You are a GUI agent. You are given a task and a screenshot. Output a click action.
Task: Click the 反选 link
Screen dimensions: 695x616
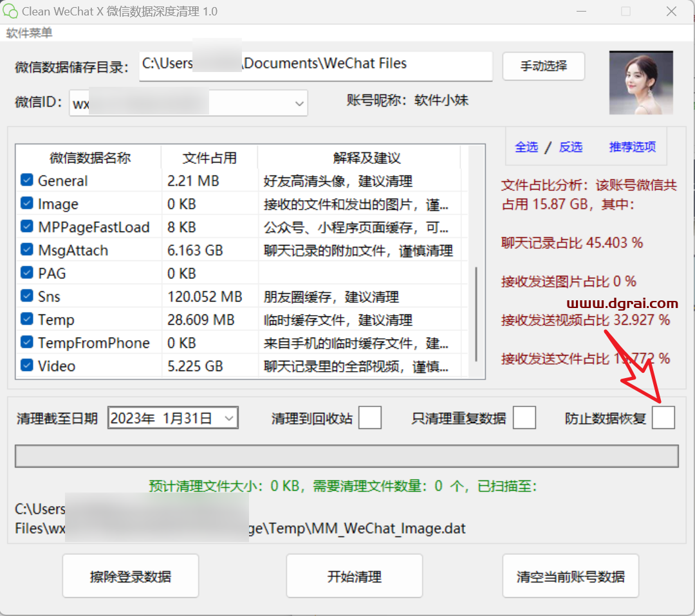point(570,147)
